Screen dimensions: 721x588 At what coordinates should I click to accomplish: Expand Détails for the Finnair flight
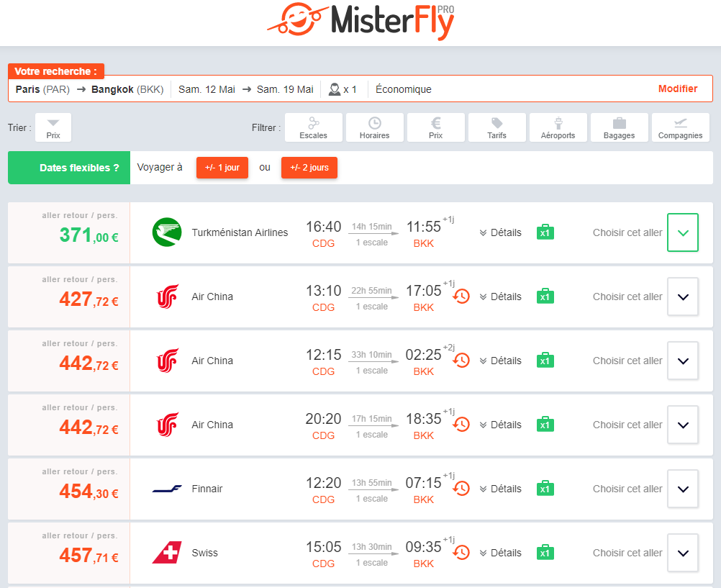pyautogui.click(x=500, y=489)
